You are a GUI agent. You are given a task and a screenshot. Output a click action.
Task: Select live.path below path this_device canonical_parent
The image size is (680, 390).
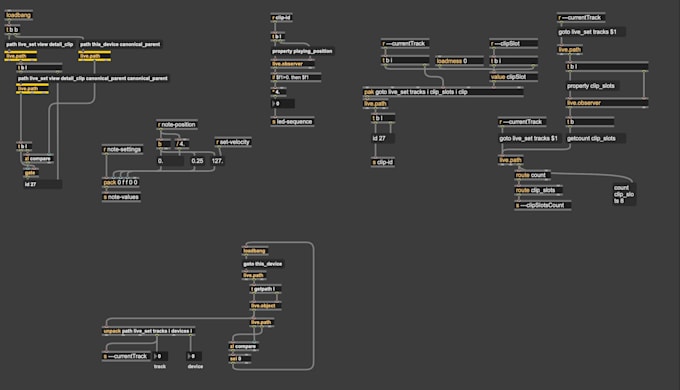(x=95, y=56)
